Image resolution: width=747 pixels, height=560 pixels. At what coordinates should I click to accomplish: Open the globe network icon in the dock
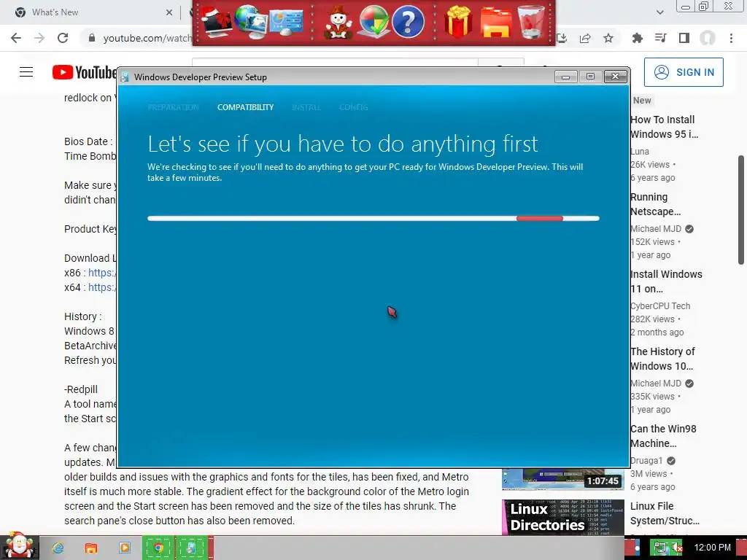[251, 21]
